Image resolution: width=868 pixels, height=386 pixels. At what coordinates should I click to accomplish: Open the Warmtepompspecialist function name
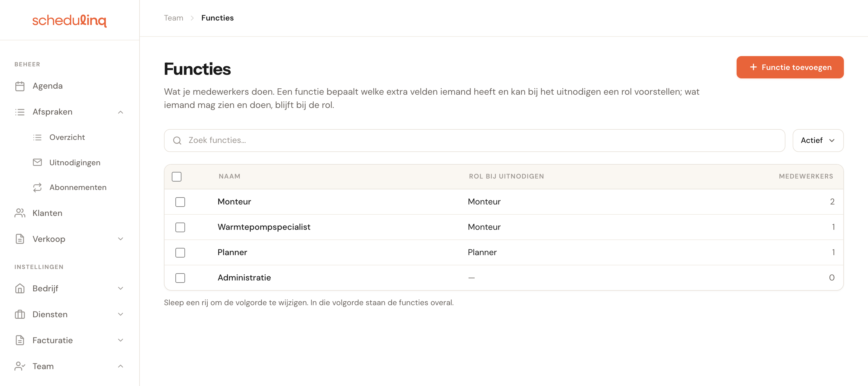tap(264, 227)
